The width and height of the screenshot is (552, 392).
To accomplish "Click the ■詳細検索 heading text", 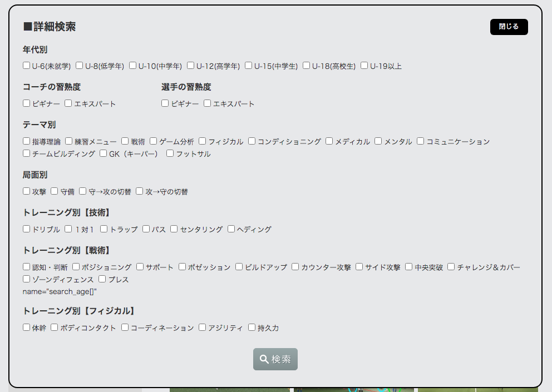I will click(x=50, y=27).
